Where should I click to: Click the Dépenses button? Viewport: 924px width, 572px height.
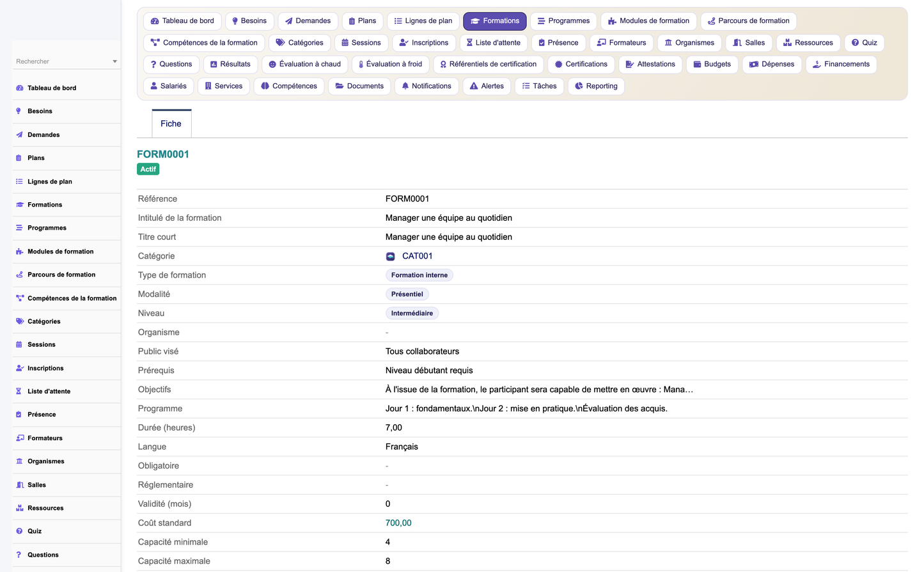(x=772, y=64)
